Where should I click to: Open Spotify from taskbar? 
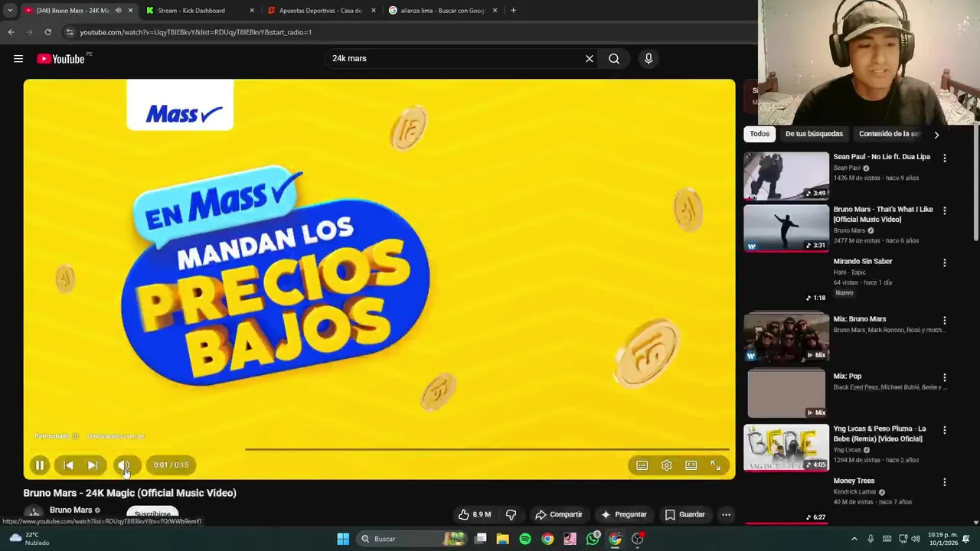525,539
